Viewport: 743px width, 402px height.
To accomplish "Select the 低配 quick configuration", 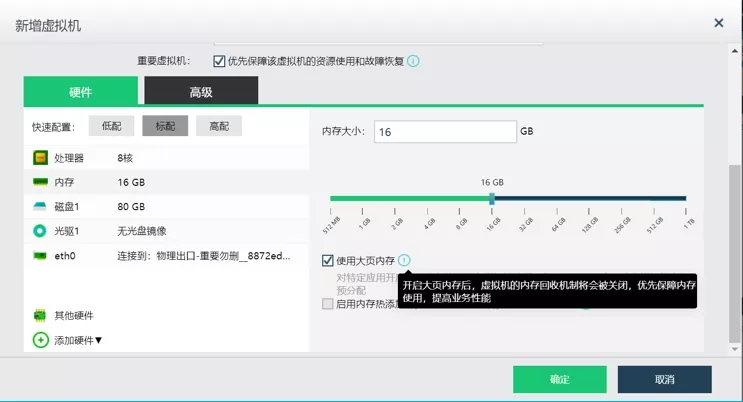I will click(x=111, y=126).
